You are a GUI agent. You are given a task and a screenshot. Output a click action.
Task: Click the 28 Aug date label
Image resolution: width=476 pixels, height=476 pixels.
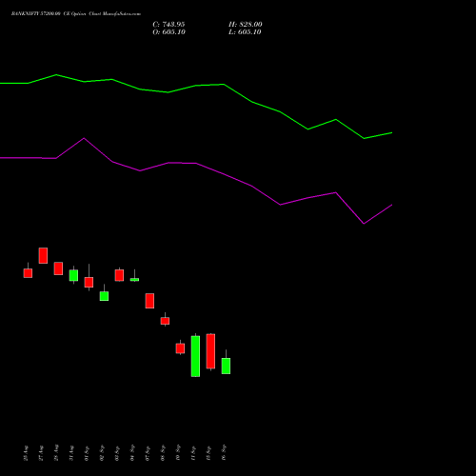click(56, 453)
